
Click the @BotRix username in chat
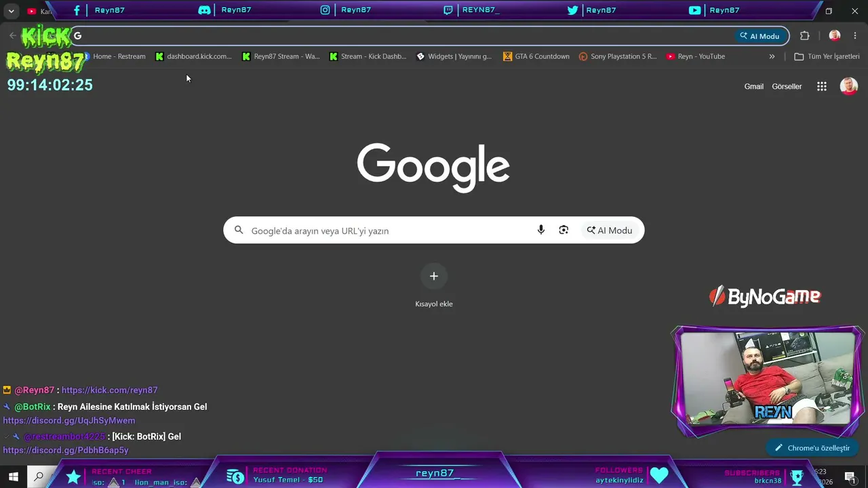click(33, 407)
